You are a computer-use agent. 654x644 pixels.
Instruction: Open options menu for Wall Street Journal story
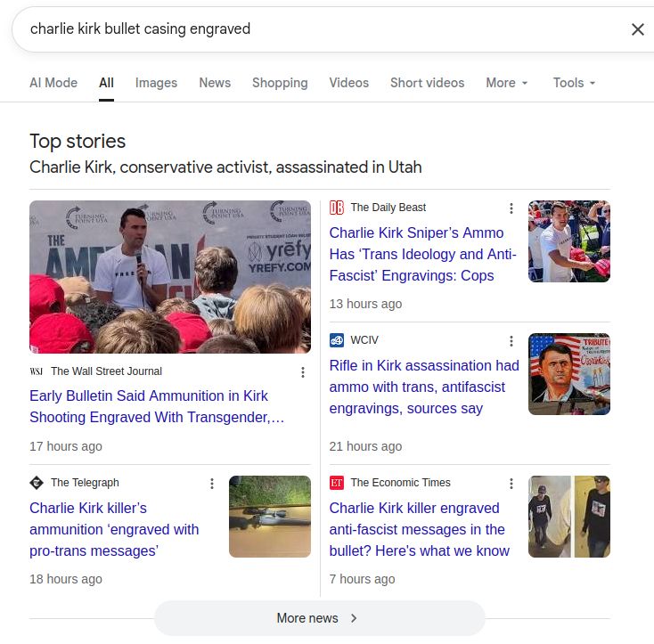(303, 371)
